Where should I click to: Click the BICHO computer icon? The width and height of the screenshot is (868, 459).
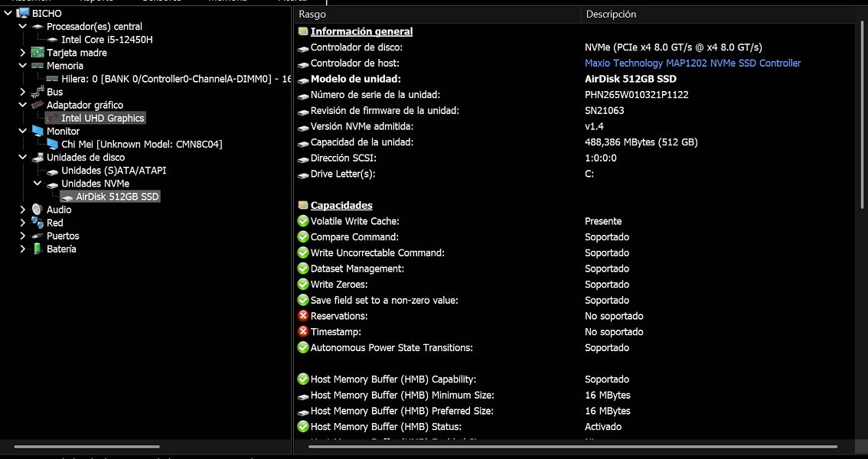click(23, 13)
